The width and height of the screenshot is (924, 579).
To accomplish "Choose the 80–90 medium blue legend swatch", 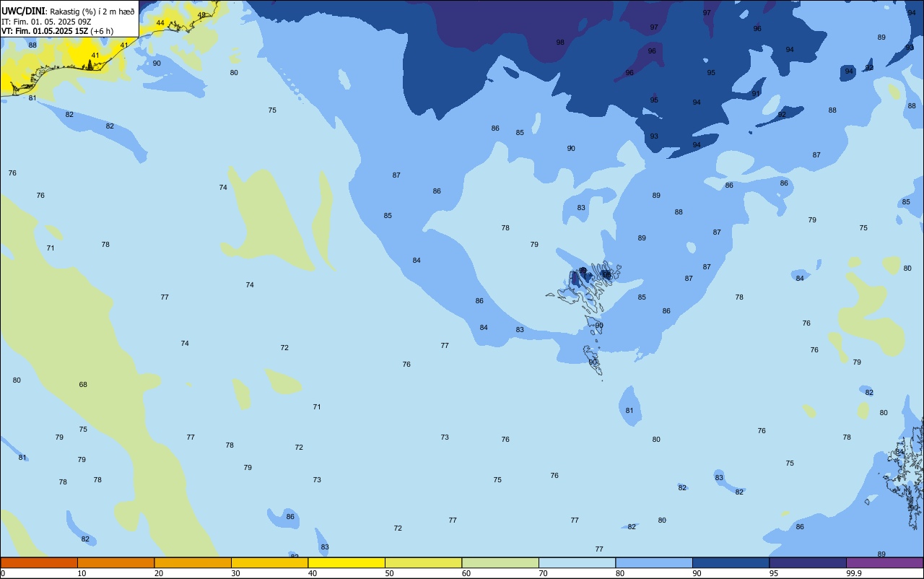I will pos(654,562).
